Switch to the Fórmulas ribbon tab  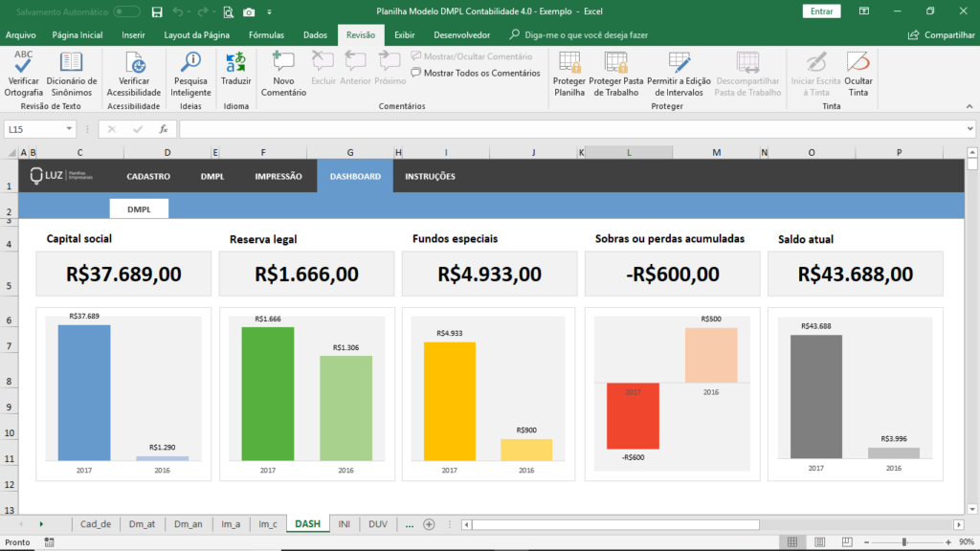[x=266, y=33]
